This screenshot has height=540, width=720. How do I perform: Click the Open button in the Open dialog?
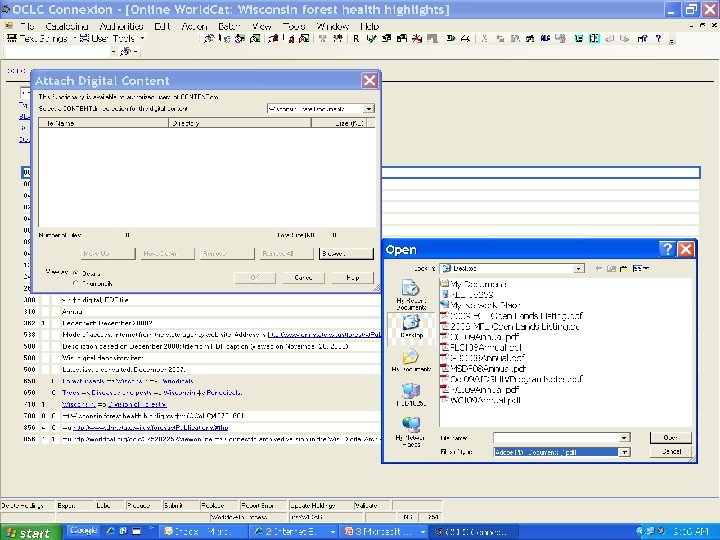(x=670, y=438)
